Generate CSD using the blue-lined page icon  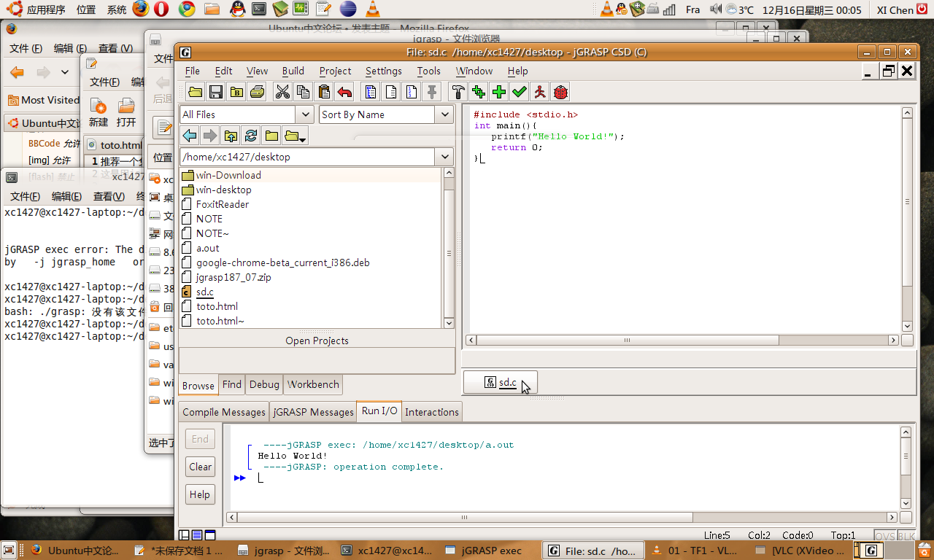tap(371, 92)
